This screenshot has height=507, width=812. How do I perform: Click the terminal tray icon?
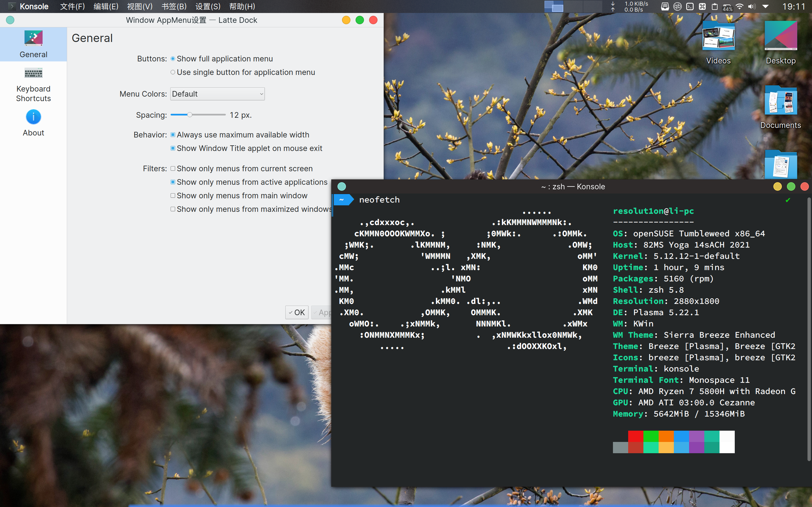click(690, 6)
